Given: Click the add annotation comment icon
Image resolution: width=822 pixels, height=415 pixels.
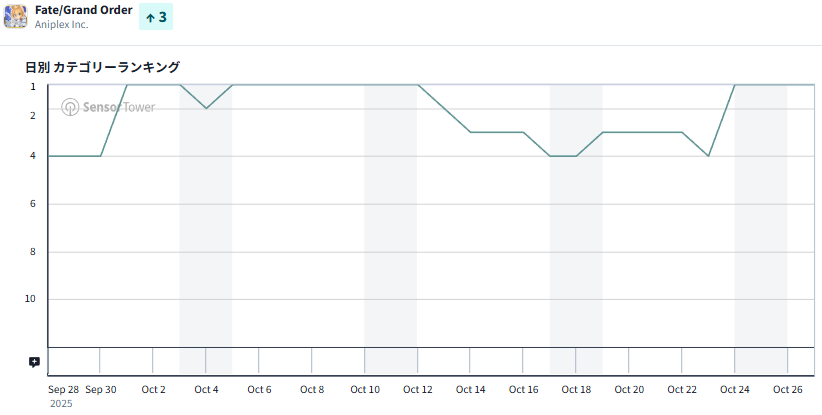Looking at the screenshot, I should (34, 362).
